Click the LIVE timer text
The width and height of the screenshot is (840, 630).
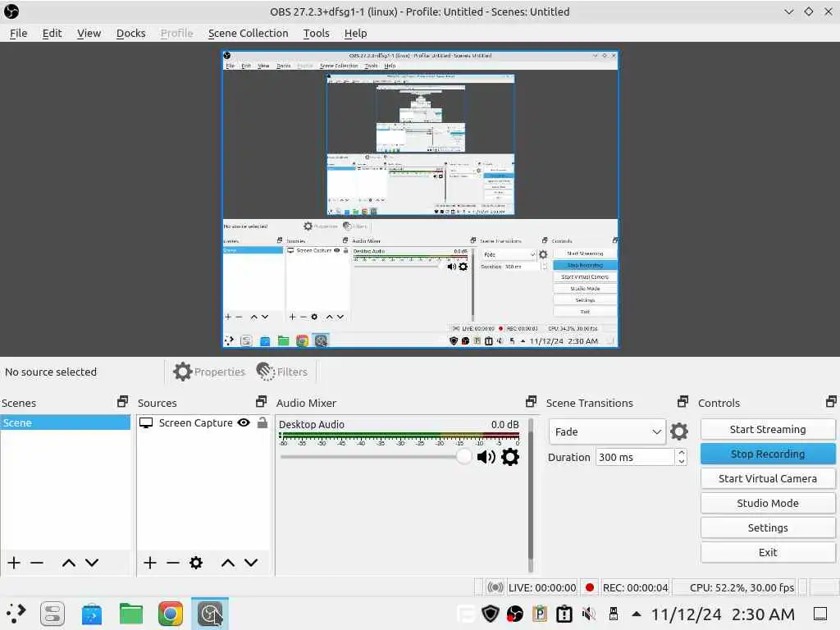pos(542,587)
